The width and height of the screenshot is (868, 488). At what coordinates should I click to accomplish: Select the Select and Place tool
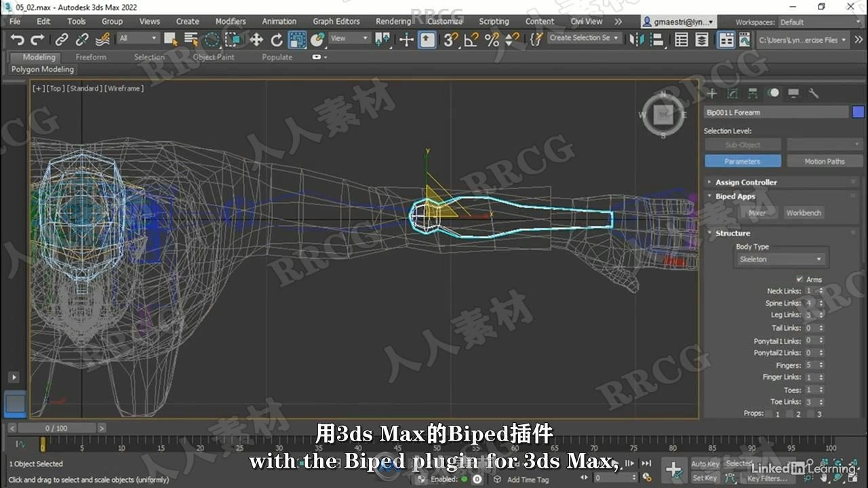point(317,40)
